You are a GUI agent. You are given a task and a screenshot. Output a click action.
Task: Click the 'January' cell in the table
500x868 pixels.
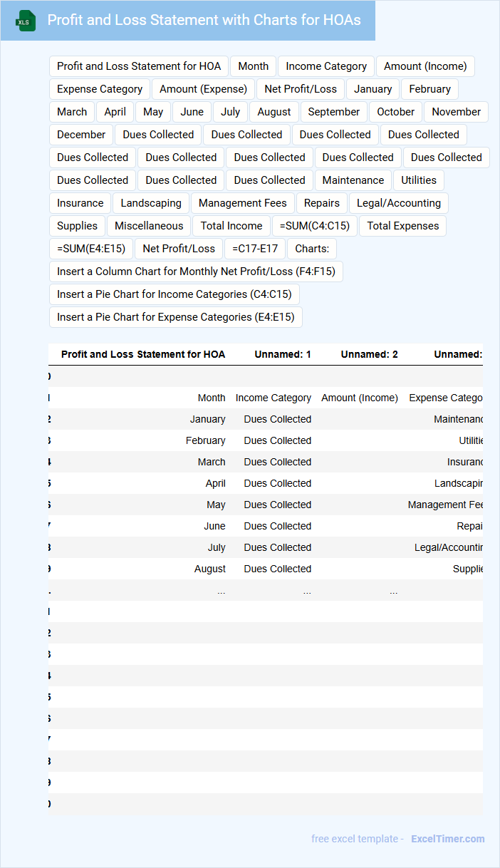[x=208, y=419]
